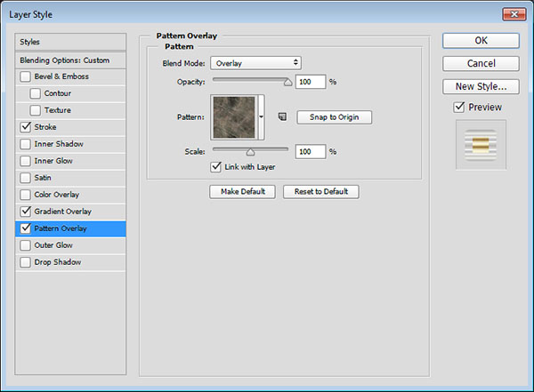Viewport: 534px width, 392px height.
Task: Disable Link with Layer checkbox
Action: (215, 166)
